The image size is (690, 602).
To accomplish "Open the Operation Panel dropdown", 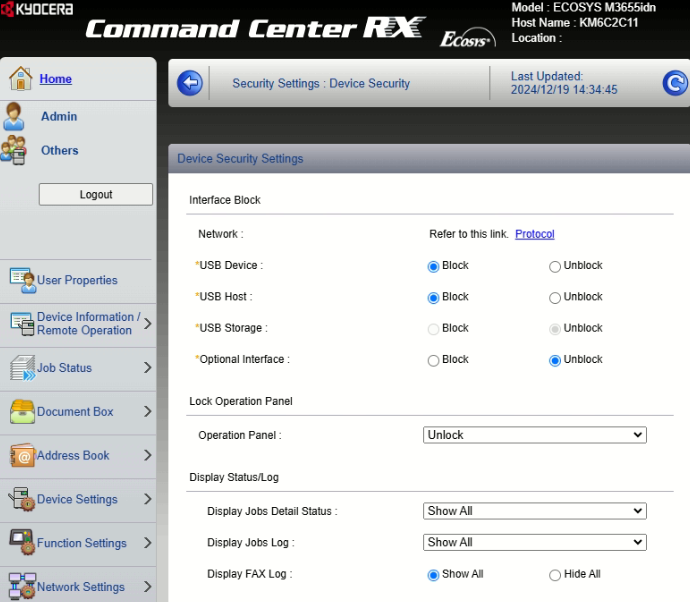I will pos(535,435).
